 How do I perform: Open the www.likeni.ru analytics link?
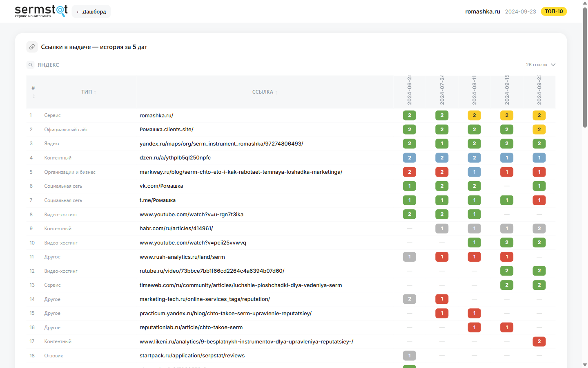pos(246,342)
